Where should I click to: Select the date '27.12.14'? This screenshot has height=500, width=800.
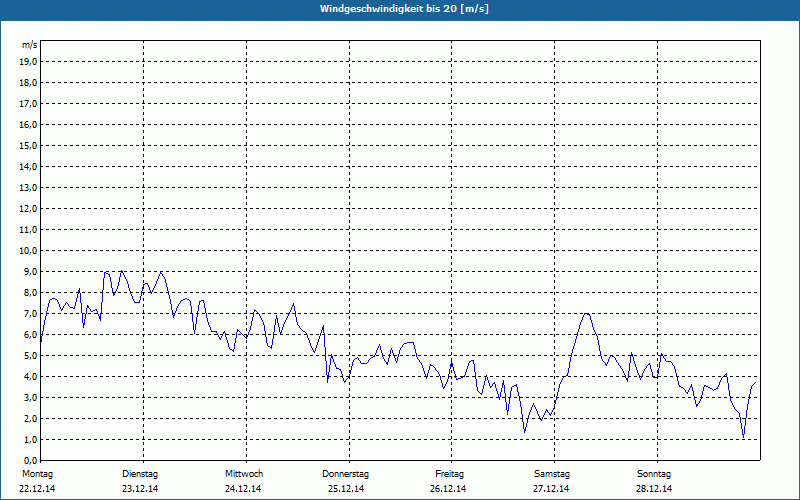(551, 489)
